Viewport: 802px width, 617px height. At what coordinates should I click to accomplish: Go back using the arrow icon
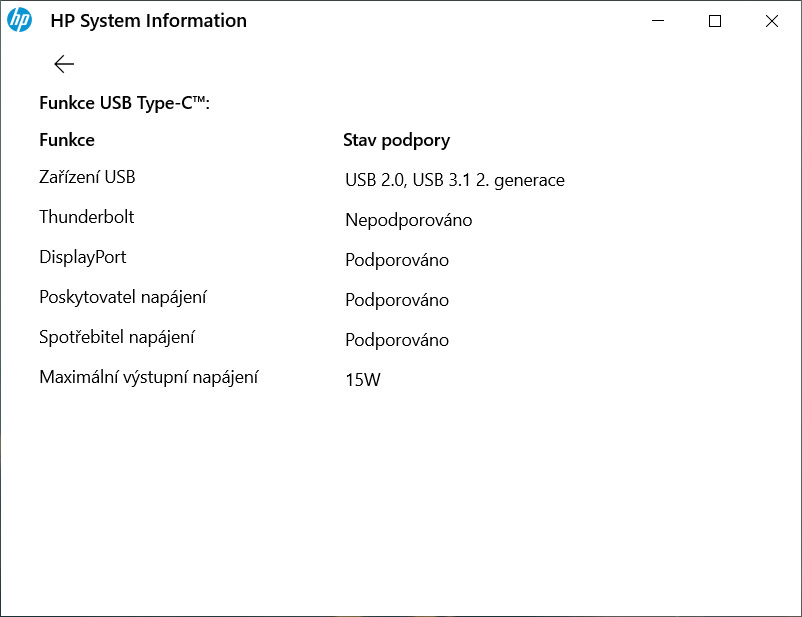point(64,64)
